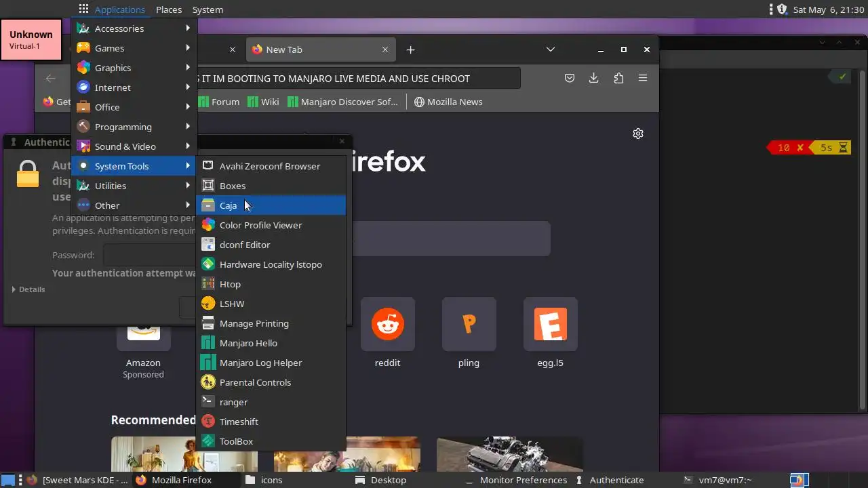Open dconf Editor

[x=271, y=245]
